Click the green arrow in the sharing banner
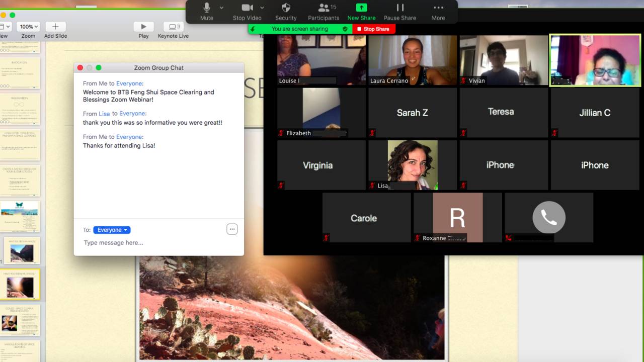 253,29
